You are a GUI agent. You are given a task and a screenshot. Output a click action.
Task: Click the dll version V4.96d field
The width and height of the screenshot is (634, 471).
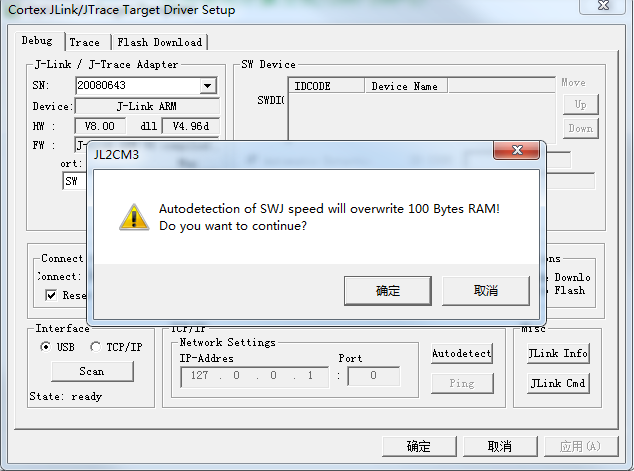point(190,126)
